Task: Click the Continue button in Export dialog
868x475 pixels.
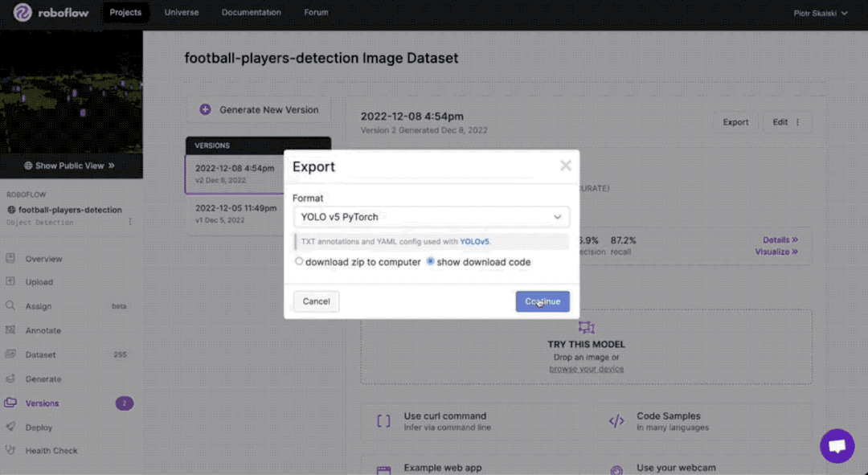Action: pyautogui.click(x=542, y=301)
